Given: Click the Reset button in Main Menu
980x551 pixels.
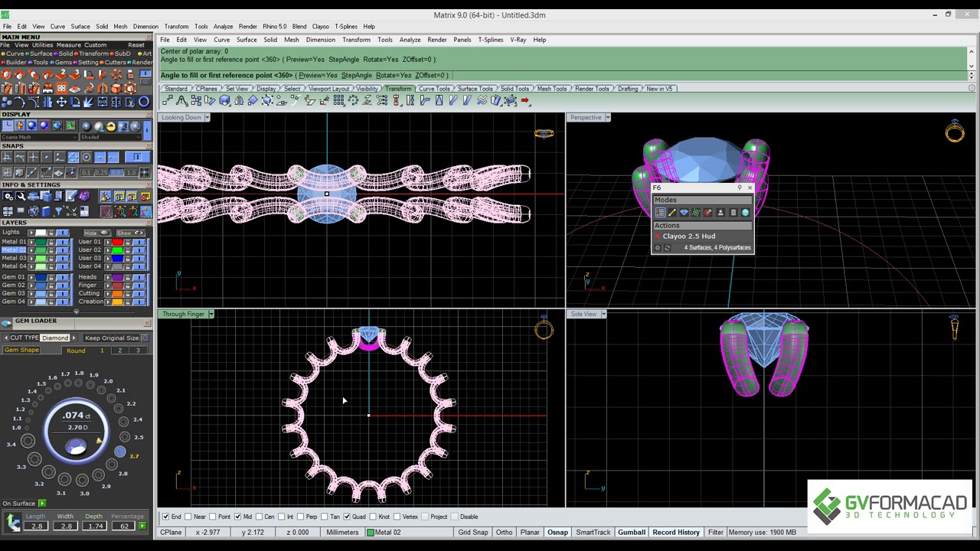Looking at the screenshot, I should click(x=136, y=45).
